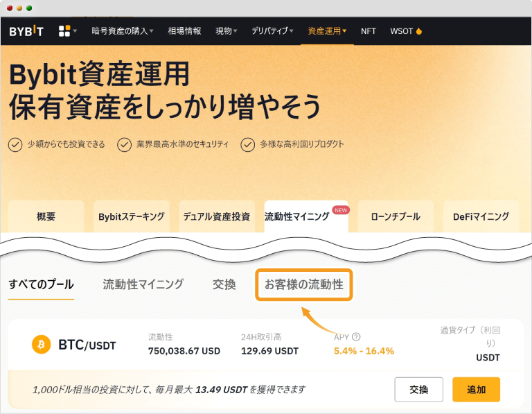
Task: Switch to the デュアル資産投資 tab
Action: click(x=216, y=216)
